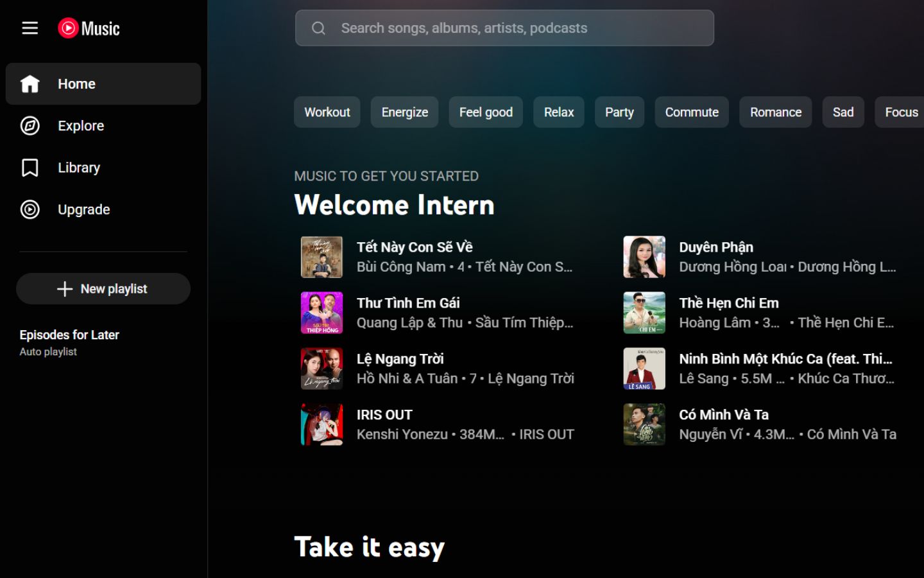
Task: Open artist Bùi Công Nam
Action: [401, 267]
